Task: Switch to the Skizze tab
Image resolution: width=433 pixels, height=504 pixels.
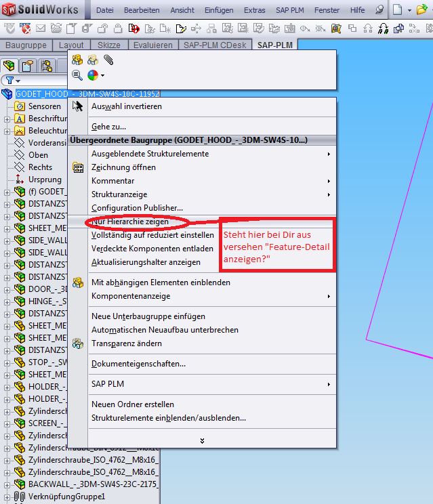Action: (109, 45)
